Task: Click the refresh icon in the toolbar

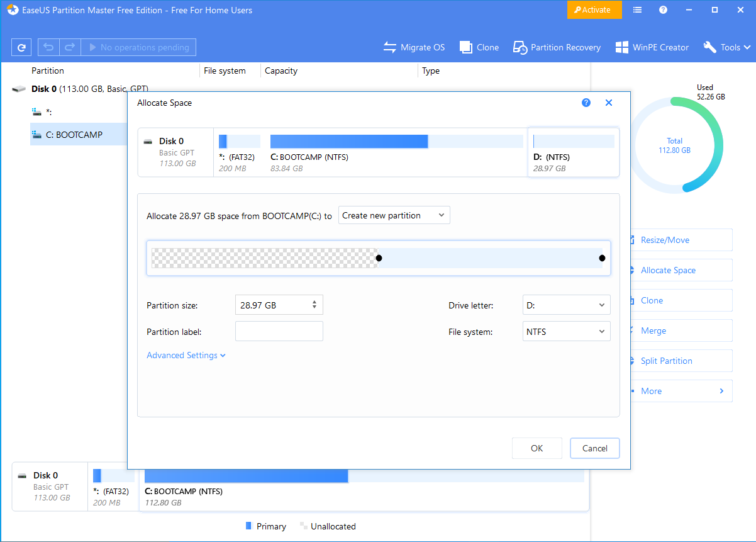Action: [x=21, y=47]
